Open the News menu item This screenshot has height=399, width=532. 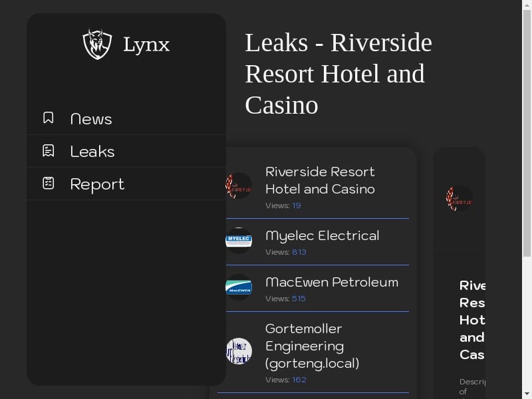click(x=126, y=118)
